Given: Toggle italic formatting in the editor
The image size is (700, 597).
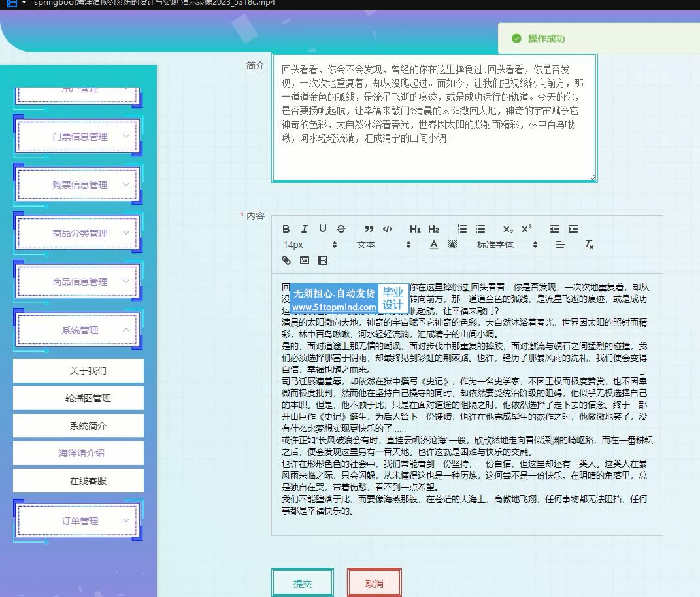Looking at the screenshot, I should coord(304,229).
